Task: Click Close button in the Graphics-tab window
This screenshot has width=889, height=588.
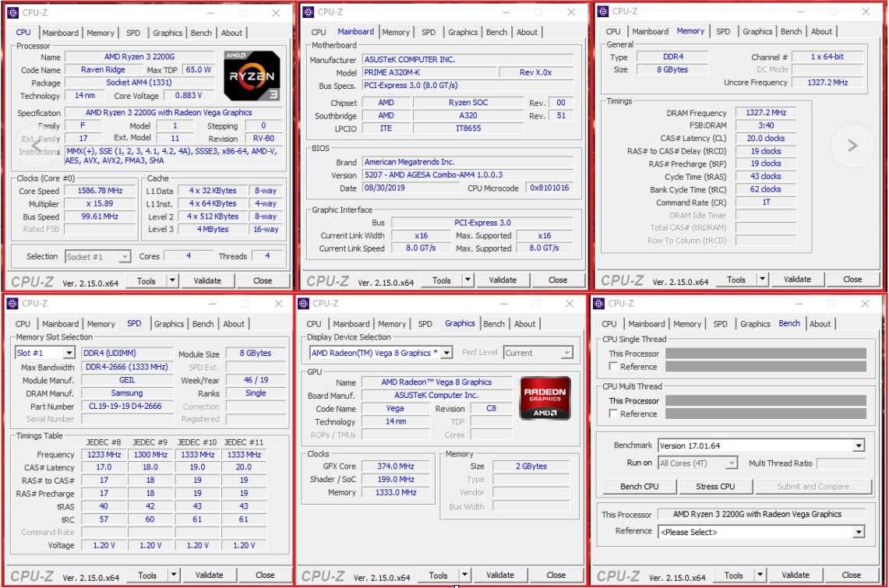Action: (x=556, y=575)
